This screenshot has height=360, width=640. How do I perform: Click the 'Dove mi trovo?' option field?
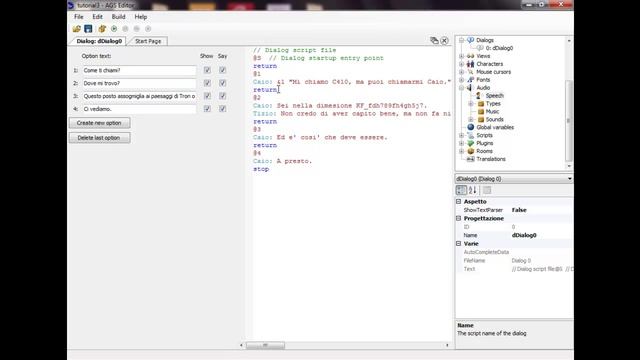coord(140,83)
